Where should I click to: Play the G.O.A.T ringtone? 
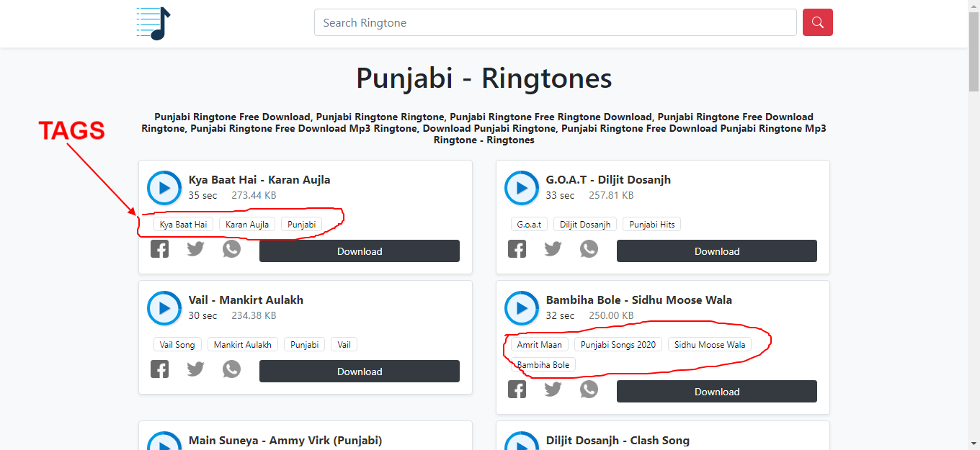(521, 188)
